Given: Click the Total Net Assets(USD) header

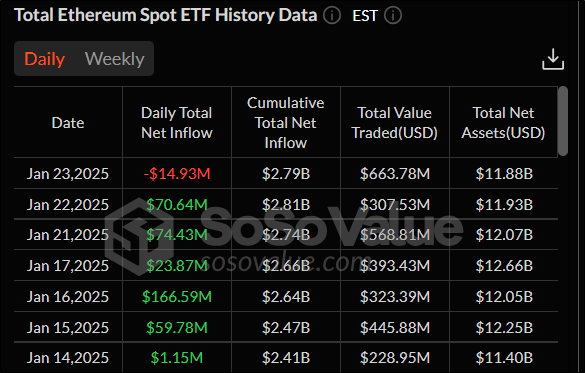Looking at the screenshot, I should click(503, 123).
